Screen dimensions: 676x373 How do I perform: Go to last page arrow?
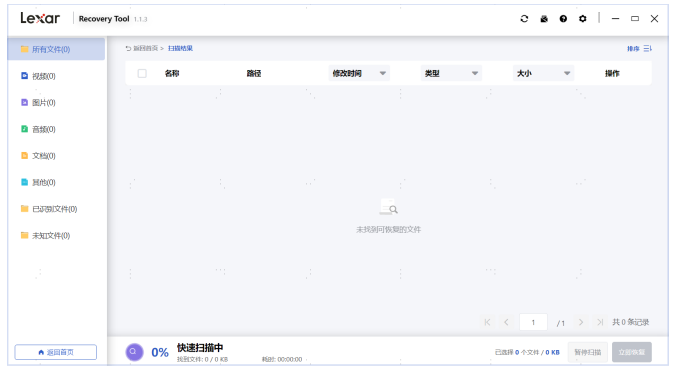pyautogui.click(x=600, y=322)
